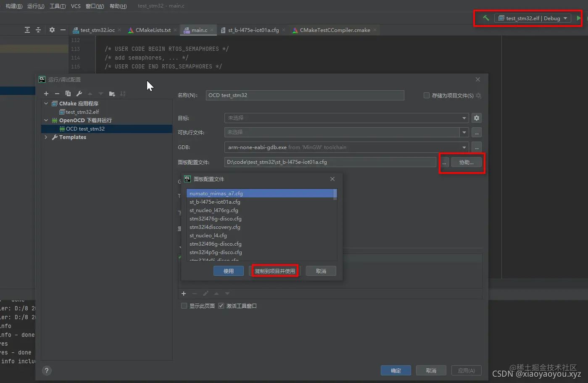Click remove minus icon in before-launch toolbar
Image resolution: width=588 pixels, height=383 pixels.
[195, 294]
